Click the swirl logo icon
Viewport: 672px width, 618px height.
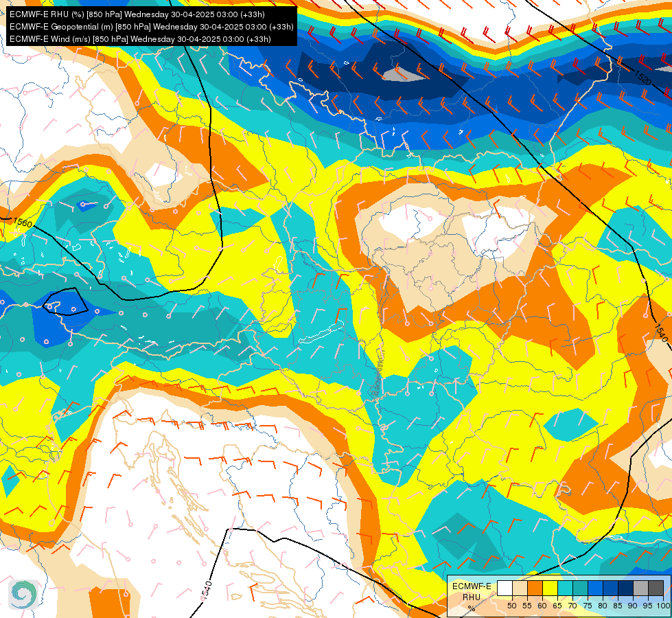click(23, 595)
